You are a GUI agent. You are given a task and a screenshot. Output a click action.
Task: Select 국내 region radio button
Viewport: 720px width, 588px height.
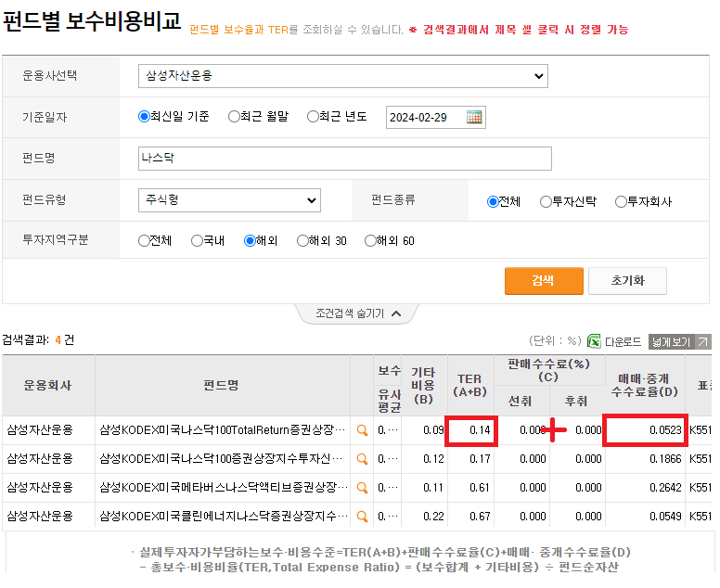197,240
